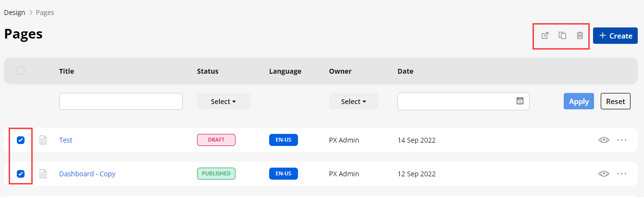Focus the Title filter text field
This screenshot has height=197, width=644.
121,101
